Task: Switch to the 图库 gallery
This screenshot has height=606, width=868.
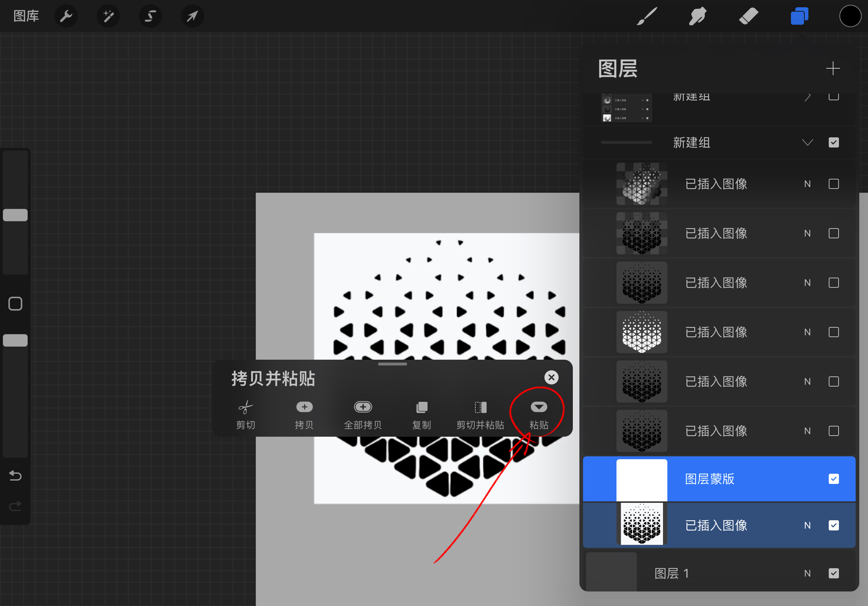Action: [x=26, y=16]
